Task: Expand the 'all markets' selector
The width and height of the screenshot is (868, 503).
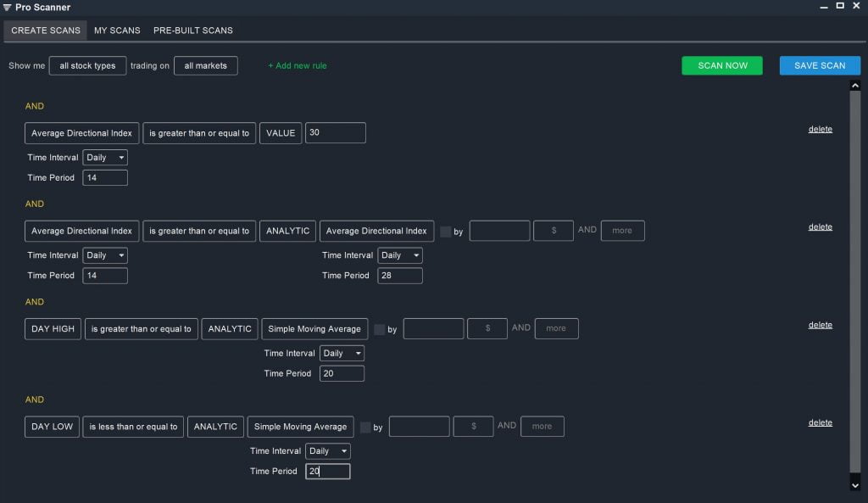Action: (205, 65)
